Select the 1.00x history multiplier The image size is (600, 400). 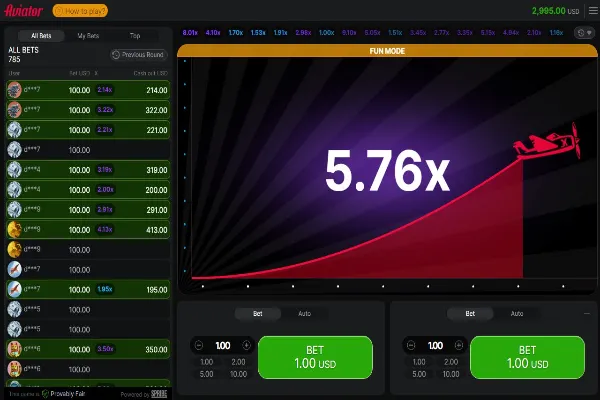pos(326,33)
